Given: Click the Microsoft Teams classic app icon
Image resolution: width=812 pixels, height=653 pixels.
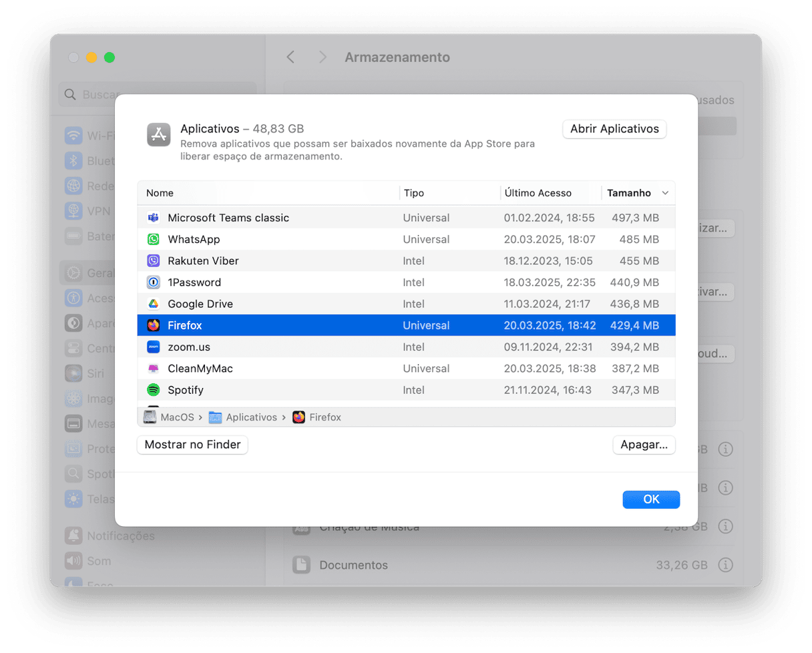Looking at the screenshot, I should pyautogui.click(x=153, y=218).
